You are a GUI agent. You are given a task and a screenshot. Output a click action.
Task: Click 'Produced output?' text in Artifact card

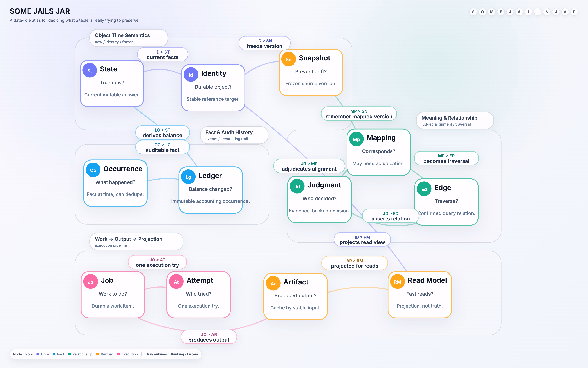click(x=296, y=295)
